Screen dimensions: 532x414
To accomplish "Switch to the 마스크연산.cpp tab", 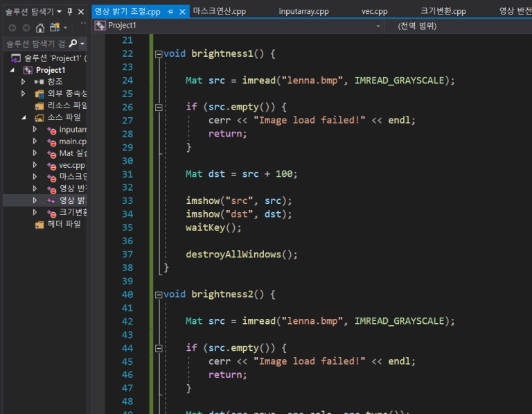I will (x=219, y=11).
